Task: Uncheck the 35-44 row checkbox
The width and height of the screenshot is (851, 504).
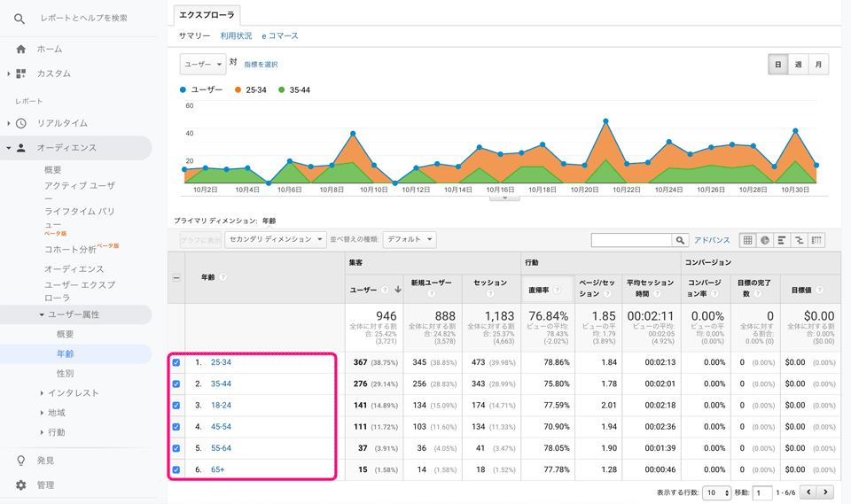Action: coord(176,384)
